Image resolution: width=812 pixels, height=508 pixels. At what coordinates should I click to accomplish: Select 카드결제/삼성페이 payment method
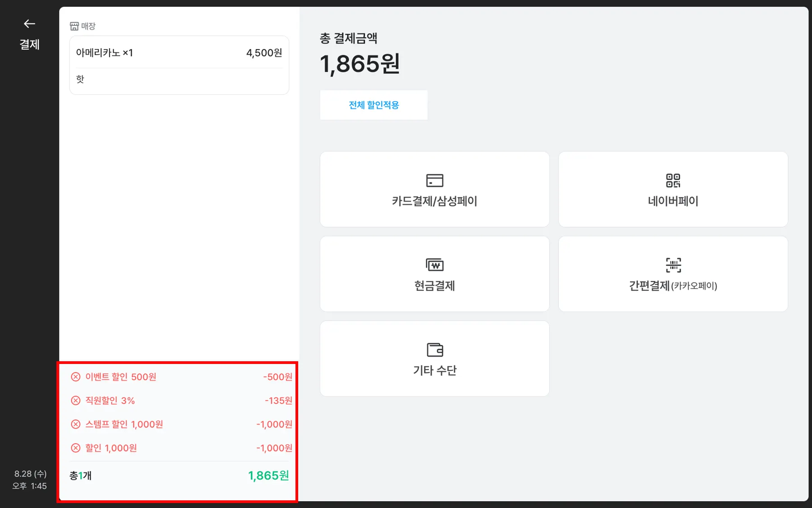tap(434, 201)
